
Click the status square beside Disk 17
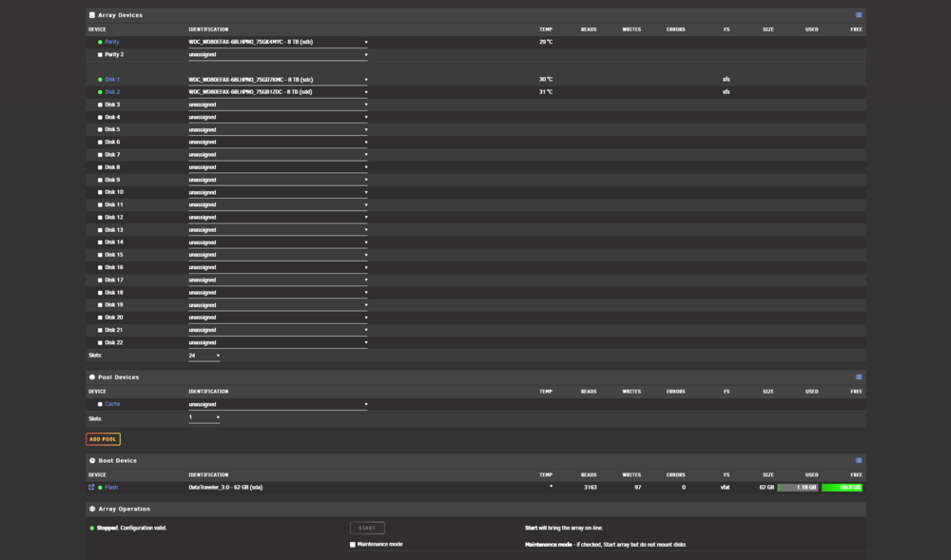tap(100, 280)
